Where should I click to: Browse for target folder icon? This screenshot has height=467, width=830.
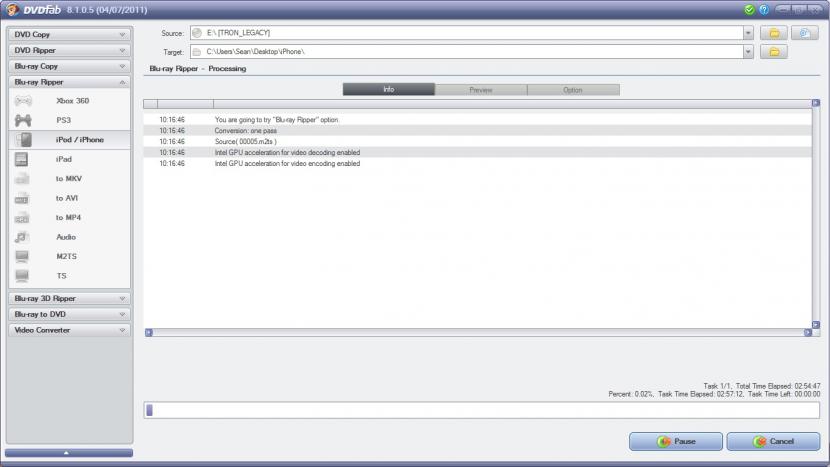(774, 52)
